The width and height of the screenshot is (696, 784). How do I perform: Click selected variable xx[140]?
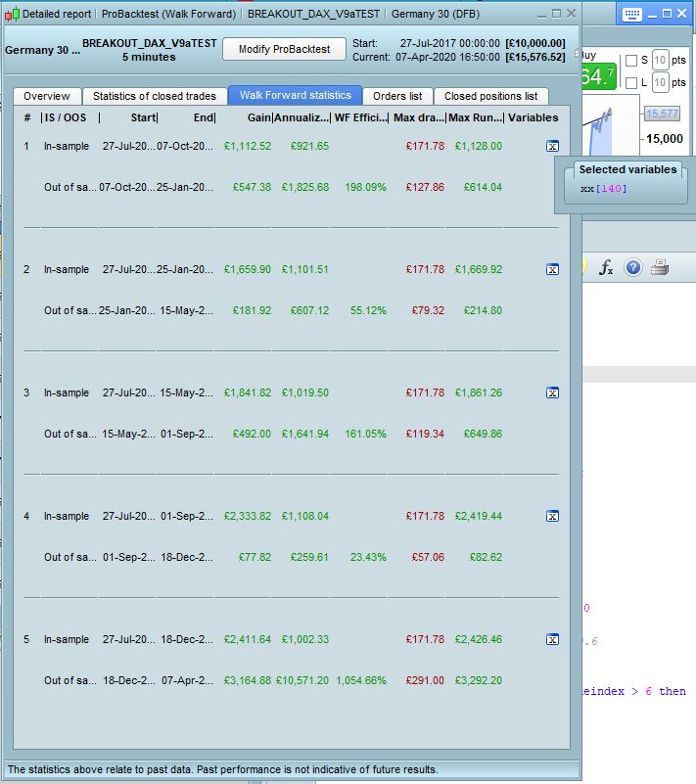pos(603,189)
